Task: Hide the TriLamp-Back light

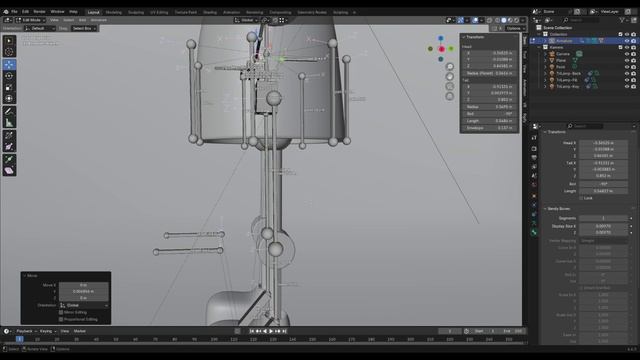Action: point(627,73)
